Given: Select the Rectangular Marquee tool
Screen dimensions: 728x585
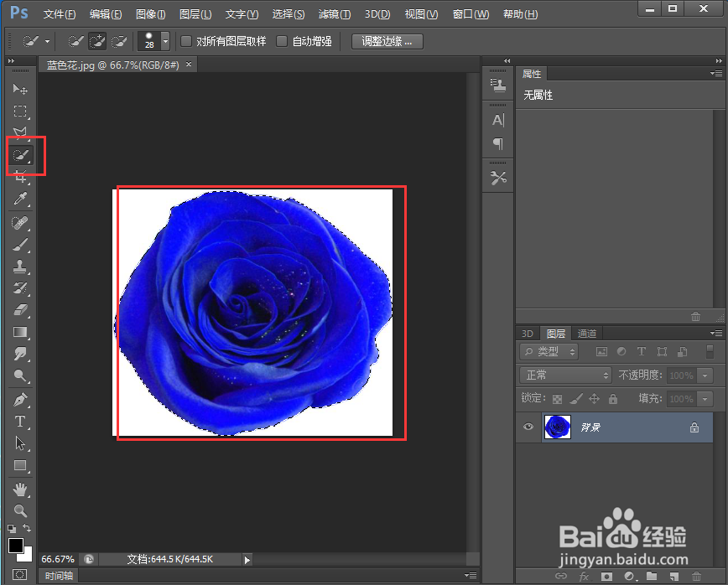Looking at the screenshot, I should click(x=20, y=111).
